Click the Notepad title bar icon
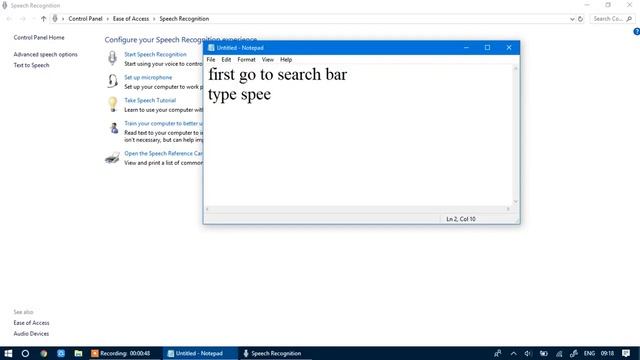This screenshot has width=640, height=360. (x=211, y=48)
